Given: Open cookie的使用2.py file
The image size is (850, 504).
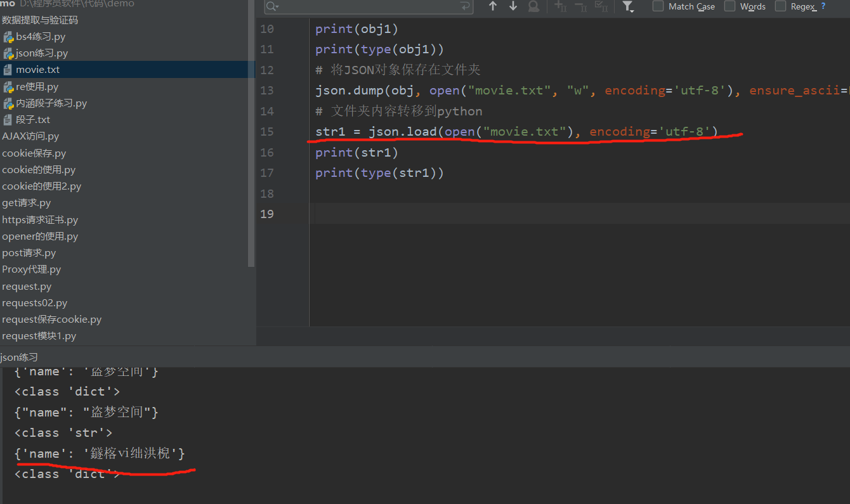Looking at the screenshot, I should [x=41, y=186].
